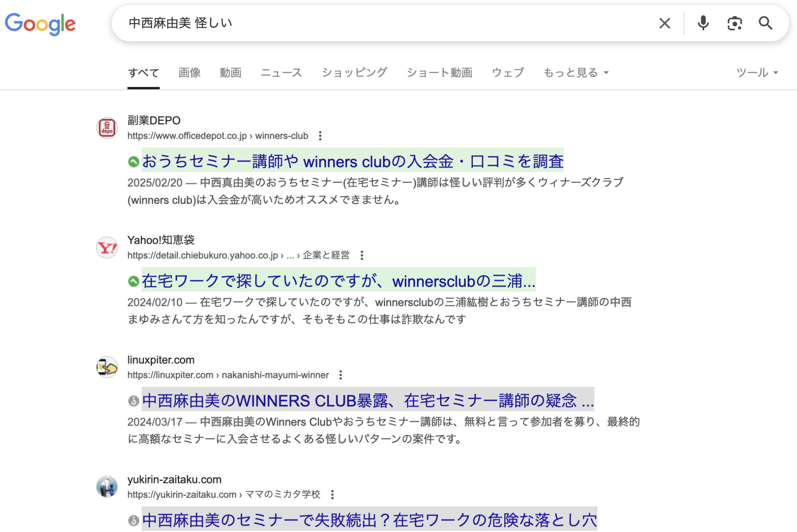Click the detail.chiebukuro.yahoo.co.jp URL
Image resolution: width=797 pixels, height=532 pixels.
[238, 255]
